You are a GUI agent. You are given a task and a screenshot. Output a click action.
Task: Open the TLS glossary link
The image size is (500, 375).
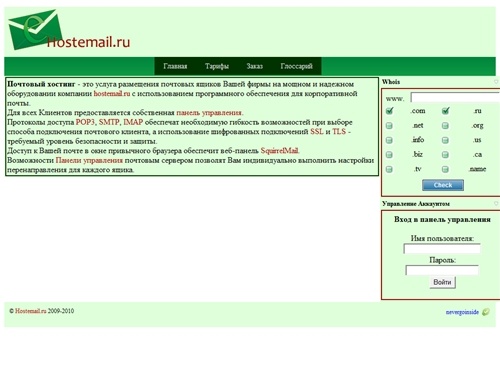pos(339,132)
